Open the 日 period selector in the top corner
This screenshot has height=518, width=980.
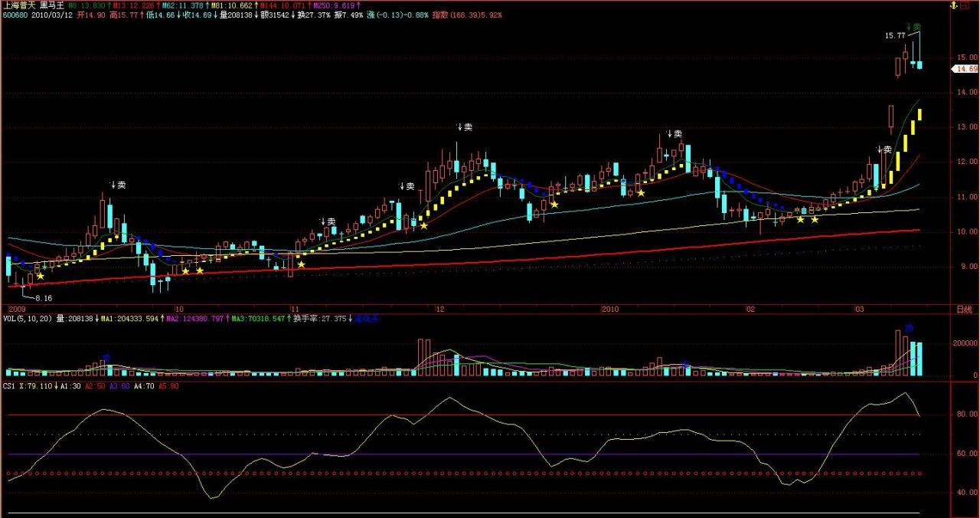[x=966, y=5]
